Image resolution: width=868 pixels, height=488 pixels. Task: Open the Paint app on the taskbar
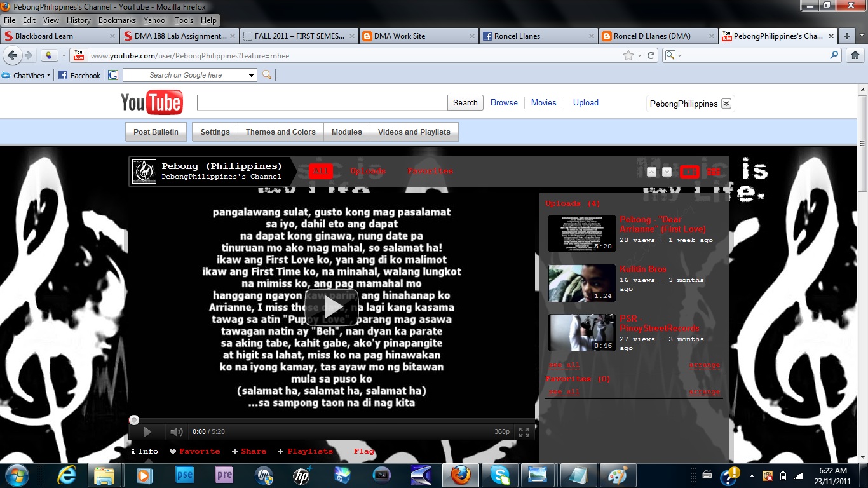618,475
